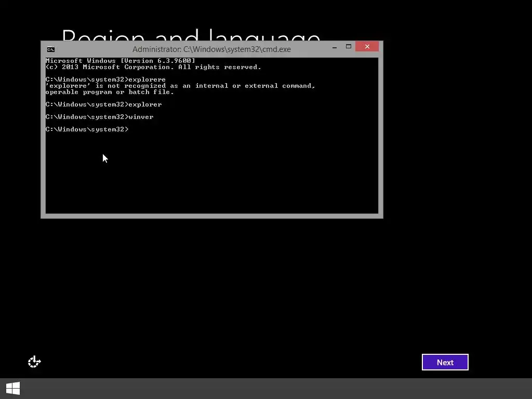Click the last empty command prompt line
This screenshot has width=532, height=399.
coord(87,129)
